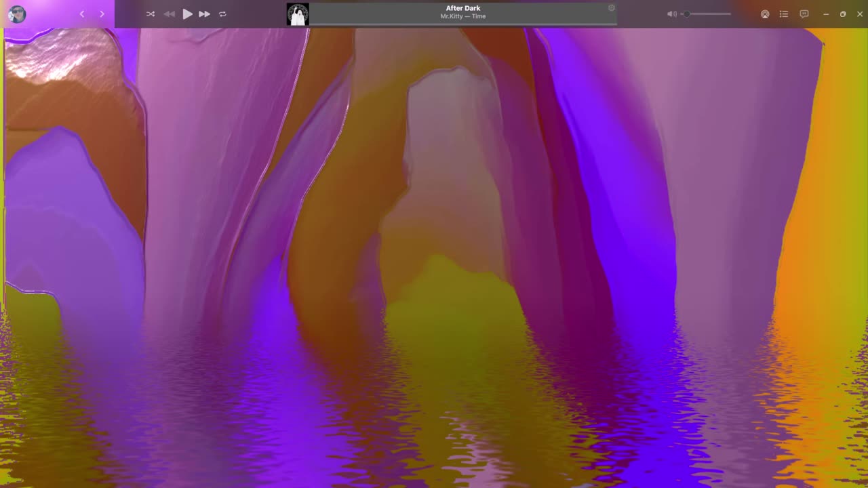The height and width of the screenshot is (488, 868).
Task: Open the AirPlay output selector
Action: pyautogui.click(x=765, y=14)
